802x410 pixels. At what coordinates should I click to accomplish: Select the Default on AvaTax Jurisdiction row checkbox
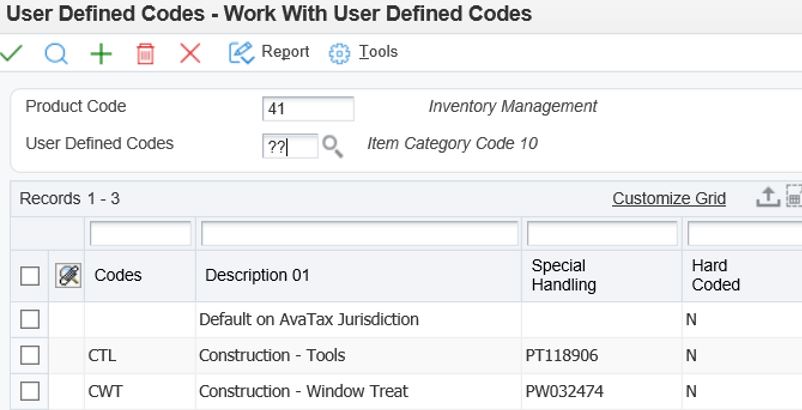pyautogui.click(x=30, y=320)
